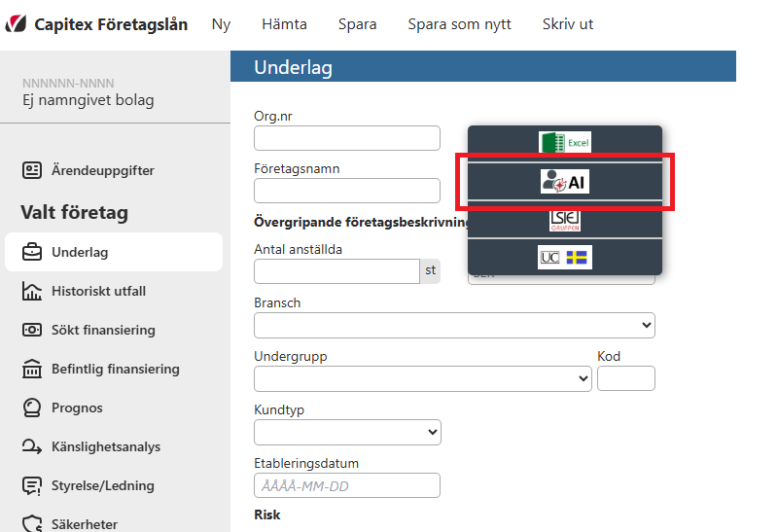Select Spara som nytt menu
This screenshot has height=532, width=778.
459,24
